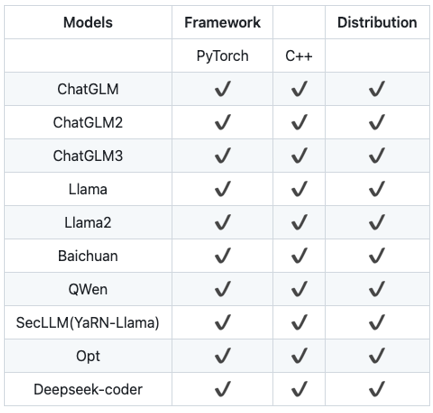
Task: Click the Baichuan model name
Action: coord(88,256)
